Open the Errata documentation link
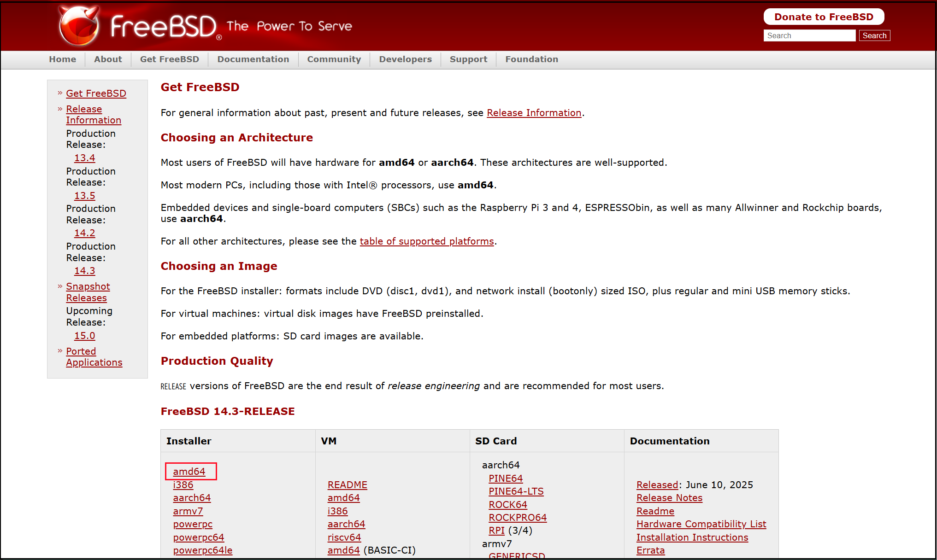 tap(650, 550)
